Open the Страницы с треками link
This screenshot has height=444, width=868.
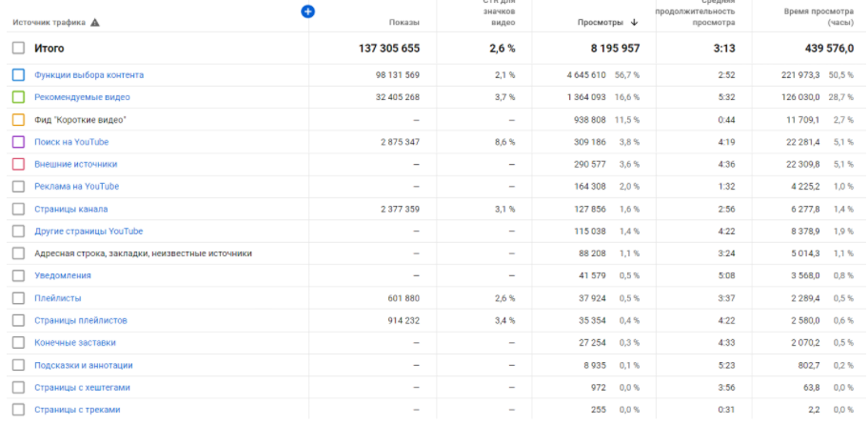click(x=77, y=410)
